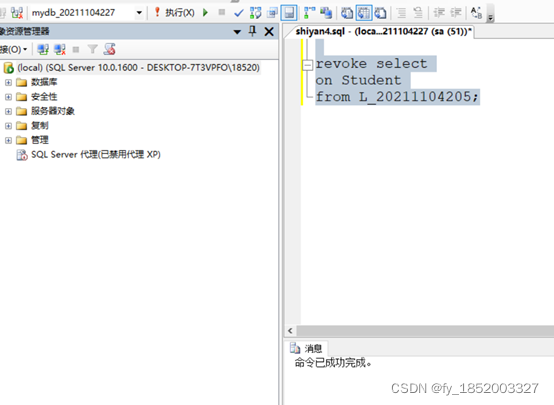The image size is (554, 405).
Task: Expand the 服务器对象 folder node
Action: (8, 111)
